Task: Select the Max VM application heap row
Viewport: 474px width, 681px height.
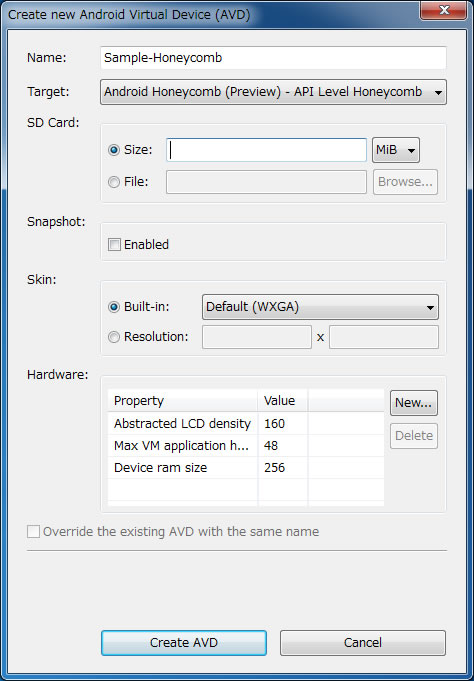Action: point(246,446)
